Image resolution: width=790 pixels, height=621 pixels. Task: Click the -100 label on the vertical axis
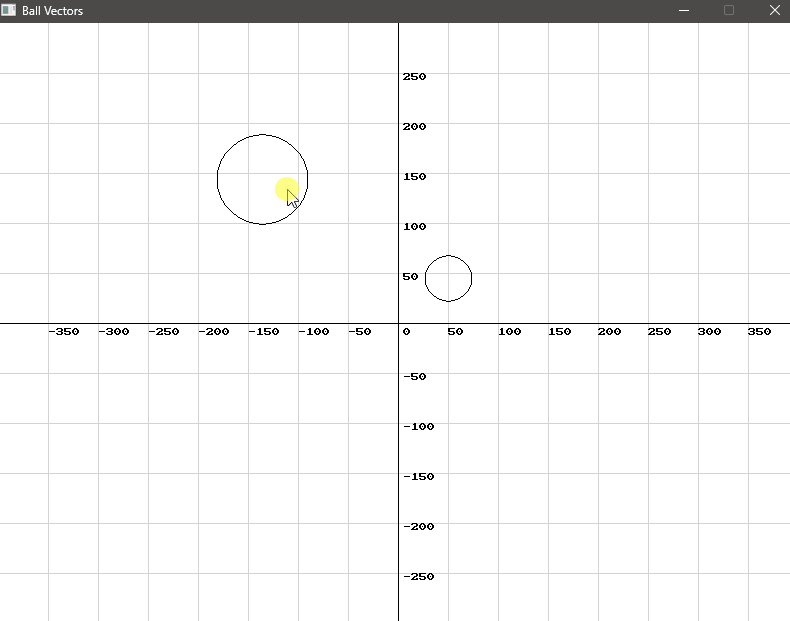418,427
